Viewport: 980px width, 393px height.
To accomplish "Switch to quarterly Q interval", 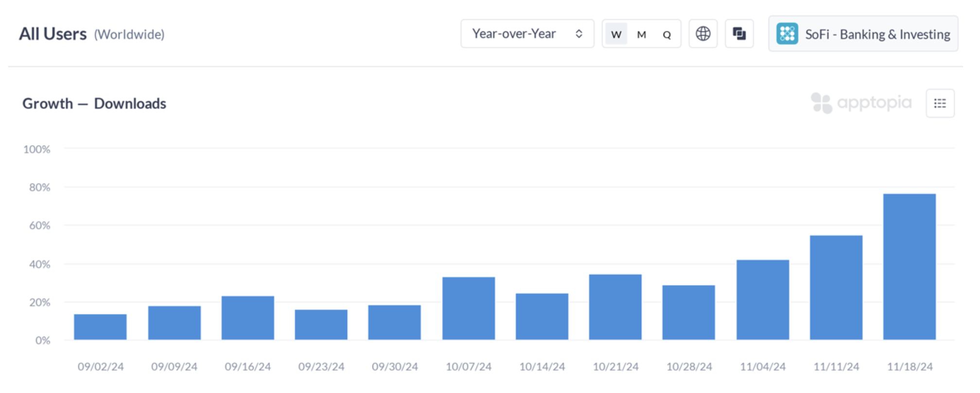I will (x=667, y=35).
